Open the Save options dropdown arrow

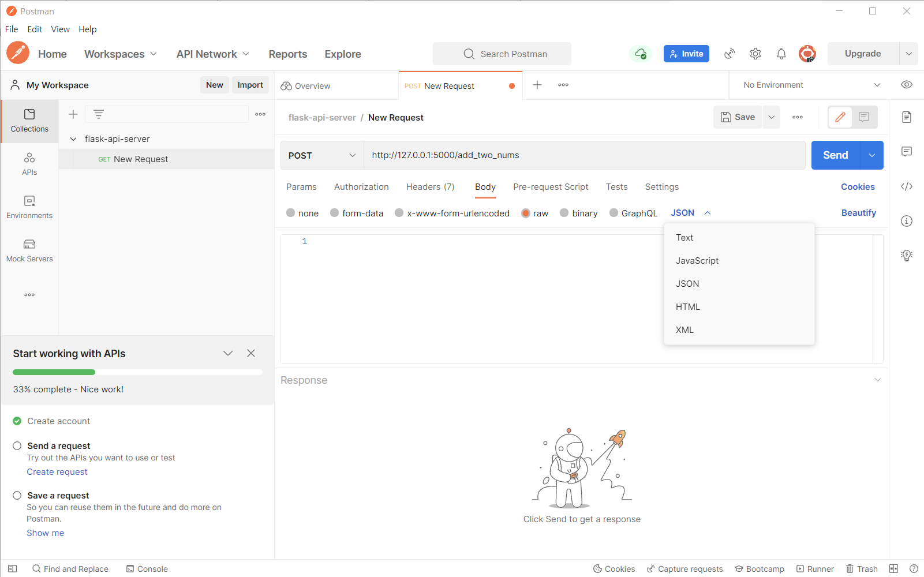coord(772,117)
